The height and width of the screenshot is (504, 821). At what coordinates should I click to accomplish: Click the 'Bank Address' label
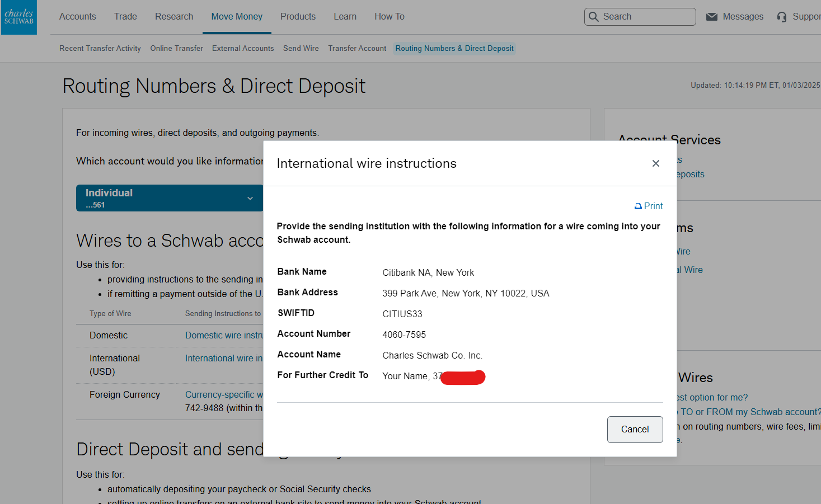pos(308,293)
